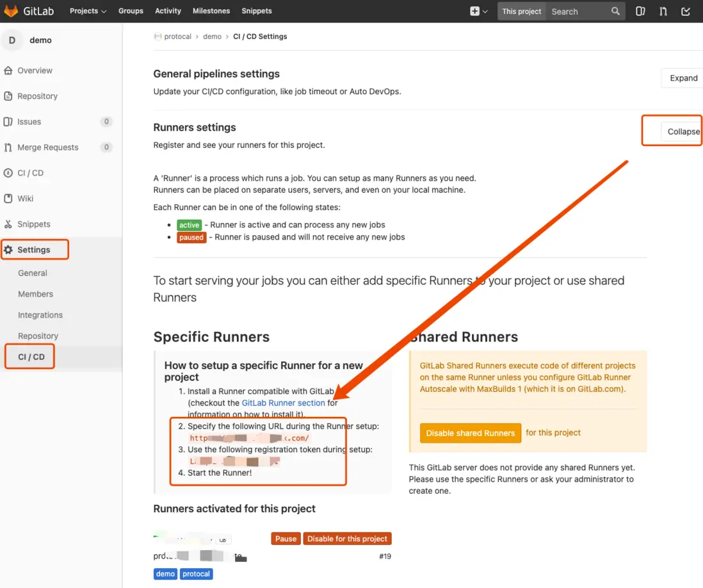The height and width of the screenshot is (588, 703).
Task: Click the Merge Requests count badge 0
Action: (106, 147)
